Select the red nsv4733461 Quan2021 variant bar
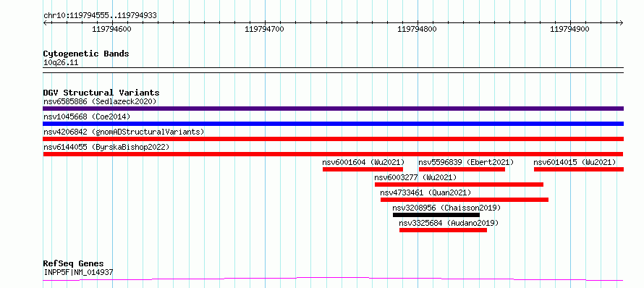The image size is (644, 288). click(x=465, y=200)
